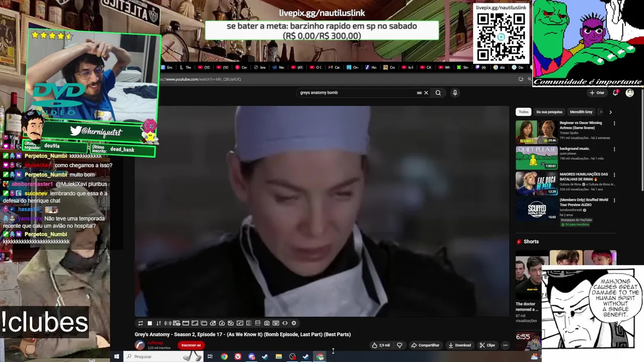644x362 pixels.
Task: Switch to the 'Stre' Kick browser tab
Action: [x=462, y=67]
